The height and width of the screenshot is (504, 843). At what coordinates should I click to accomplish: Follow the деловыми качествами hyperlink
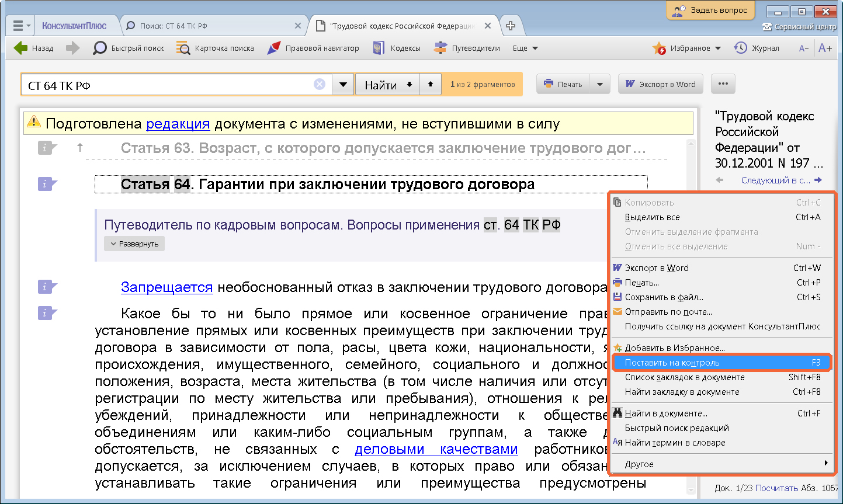pos(436,449)
